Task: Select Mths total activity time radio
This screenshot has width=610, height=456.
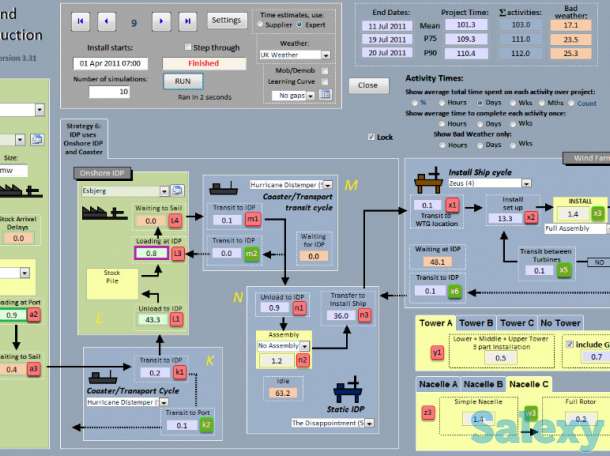Action: [542, 103]
